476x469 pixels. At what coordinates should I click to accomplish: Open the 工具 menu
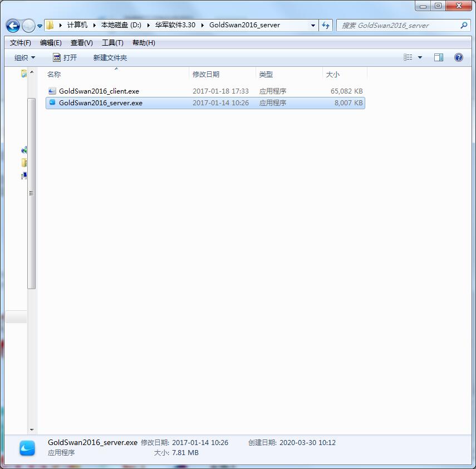pos(112,42)
